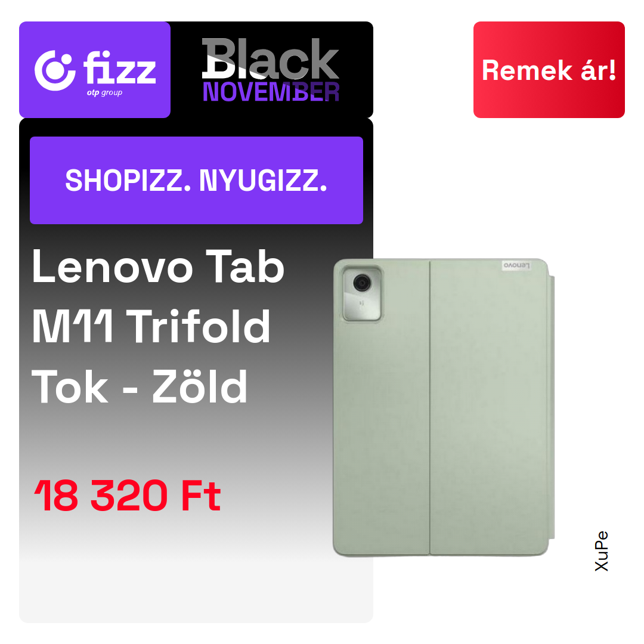The image size is (644, 644).
Task: Click the center fold seam of the case
Action: click(x=429, y=407)
